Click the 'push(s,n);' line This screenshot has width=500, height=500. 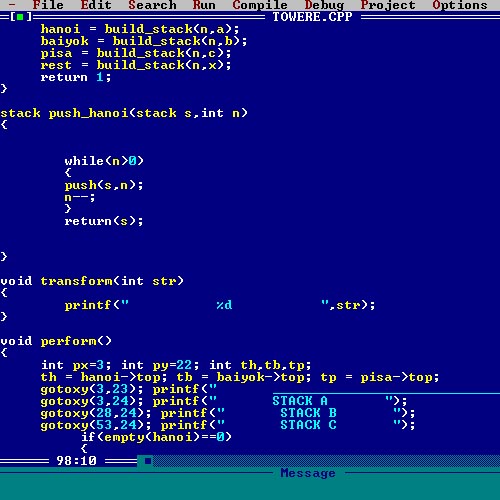[104, 185]
